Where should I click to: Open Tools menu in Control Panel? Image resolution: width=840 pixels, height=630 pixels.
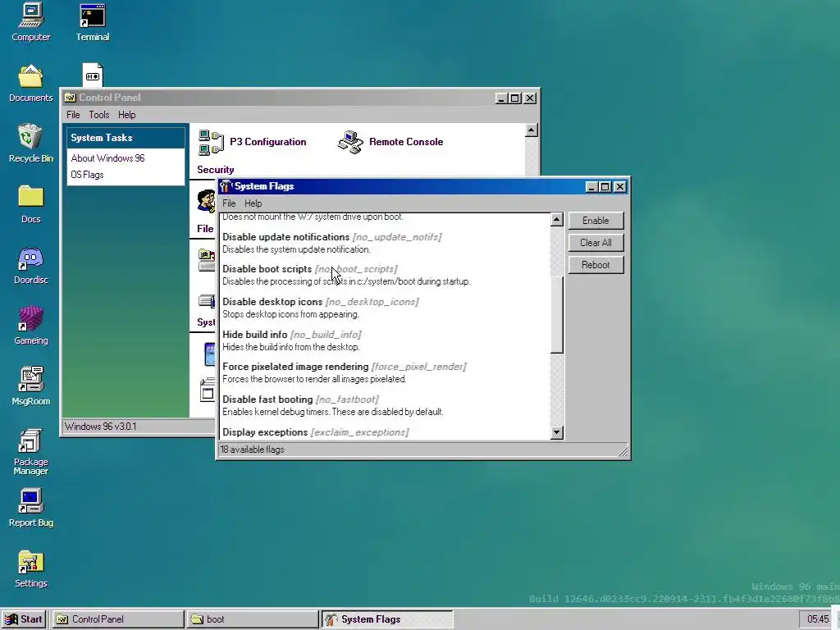pos(98,115)
